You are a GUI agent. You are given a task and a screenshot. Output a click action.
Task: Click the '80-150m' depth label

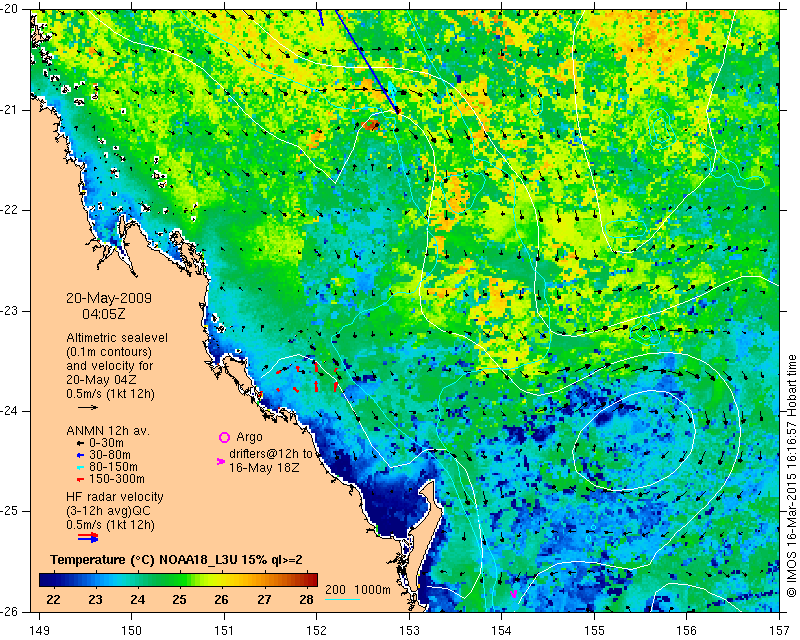[113, 467]
